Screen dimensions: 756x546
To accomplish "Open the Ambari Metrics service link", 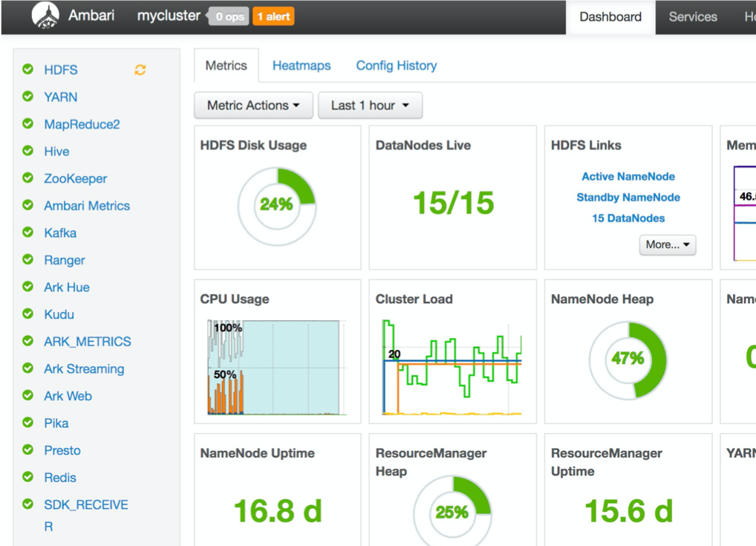I will (87, 206).
